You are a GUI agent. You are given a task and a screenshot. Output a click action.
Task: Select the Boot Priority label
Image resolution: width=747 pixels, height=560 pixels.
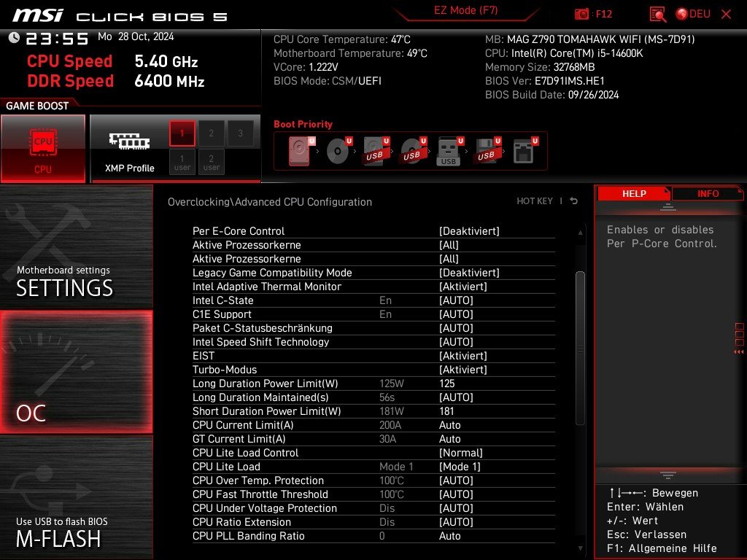pyautogui.click(x=303, y=124)
